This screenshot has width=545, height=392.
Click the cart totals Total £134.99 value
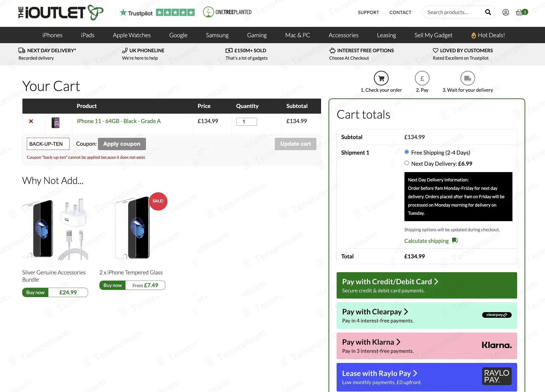(x=414, y=256)
